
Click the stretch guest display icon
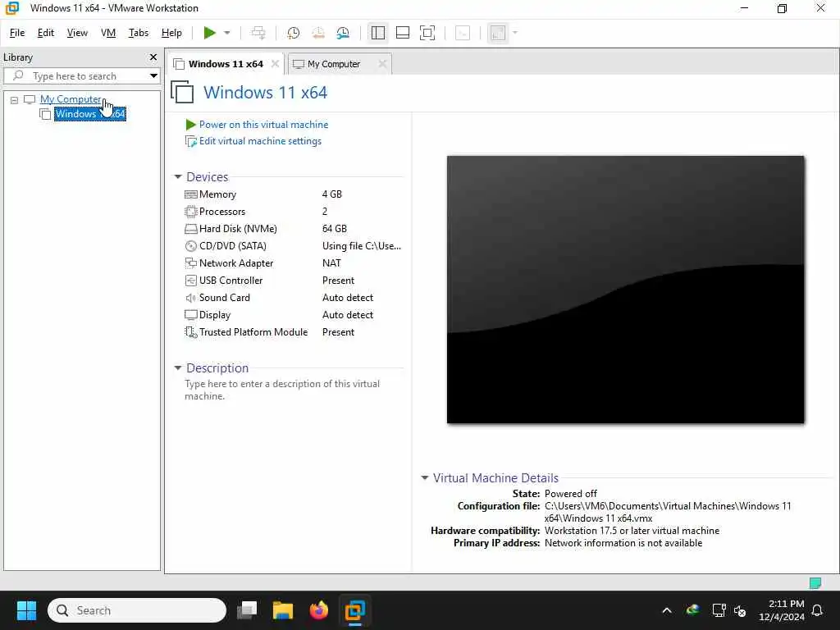coord(498,33)
